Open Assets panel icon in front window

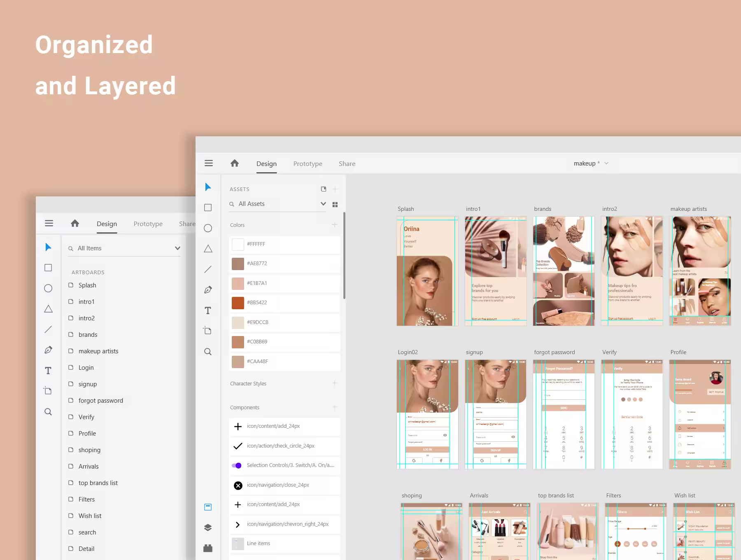pos(208,507)
